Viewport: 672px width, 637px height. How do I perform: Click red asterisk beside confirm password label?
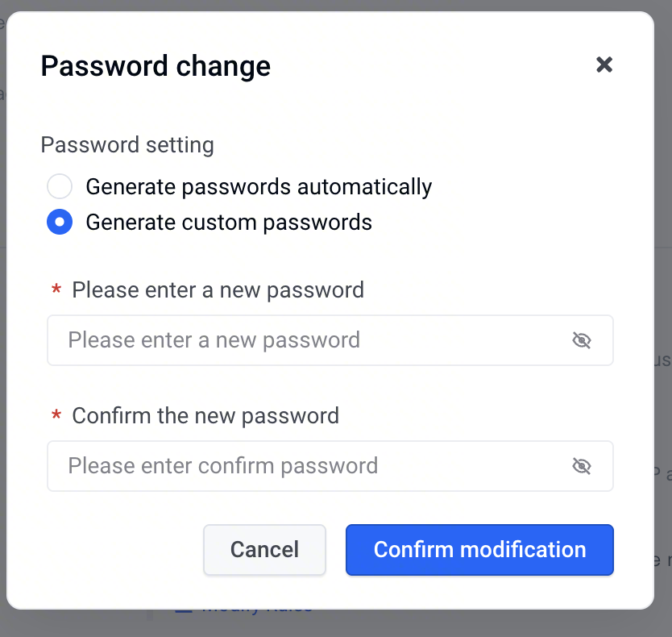(x=56, y=415)
